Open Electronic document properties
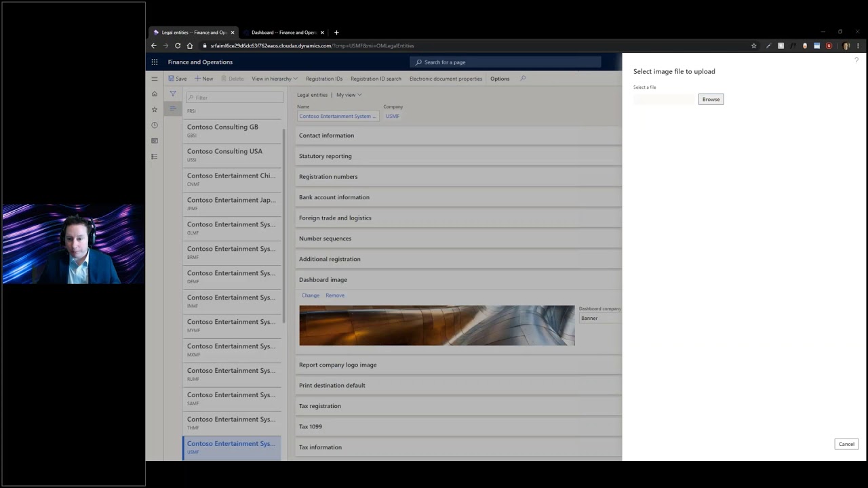Screen dimensions: 868x488 click(446, 79)
